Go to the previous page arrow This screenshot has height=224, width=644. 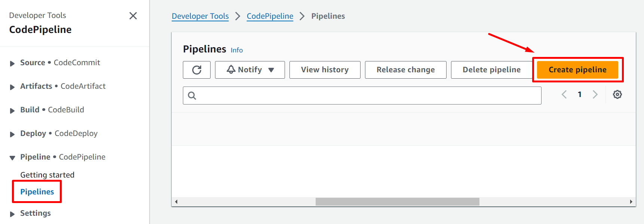tap(564, 94)
